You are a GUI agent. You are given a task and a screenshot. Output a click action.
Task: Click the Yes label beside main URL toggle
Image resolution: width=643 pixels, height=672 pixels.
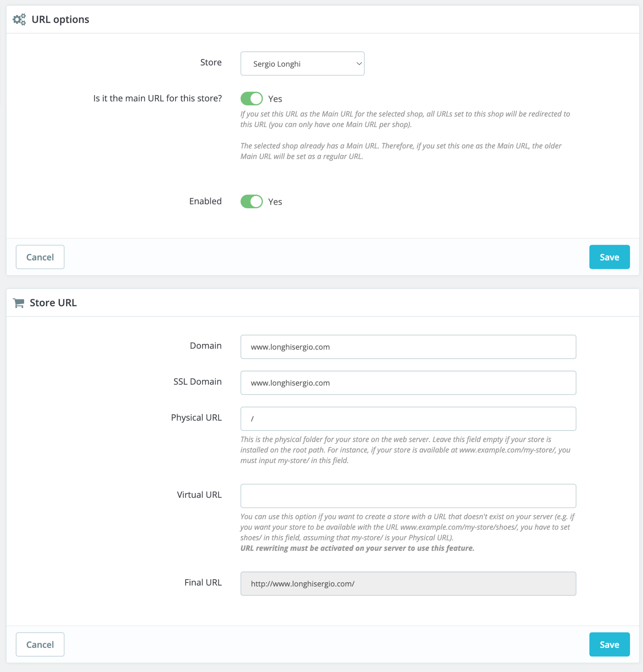[x=275, y=99]
